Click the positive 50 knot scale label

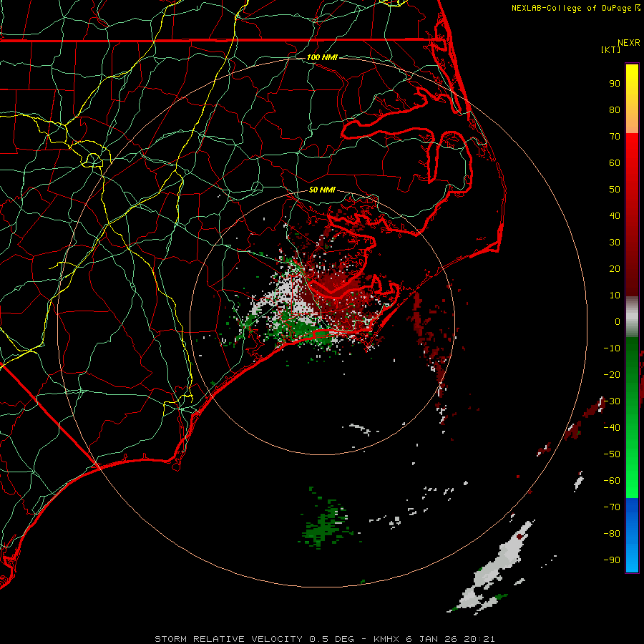615,190
